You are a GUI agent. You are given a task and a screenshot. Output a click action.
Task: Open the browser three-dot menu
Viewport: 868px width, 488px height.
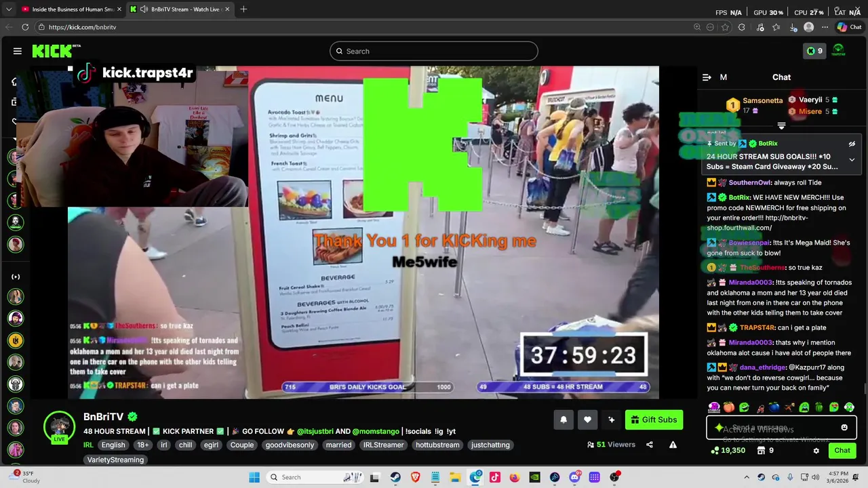[825, 27]
